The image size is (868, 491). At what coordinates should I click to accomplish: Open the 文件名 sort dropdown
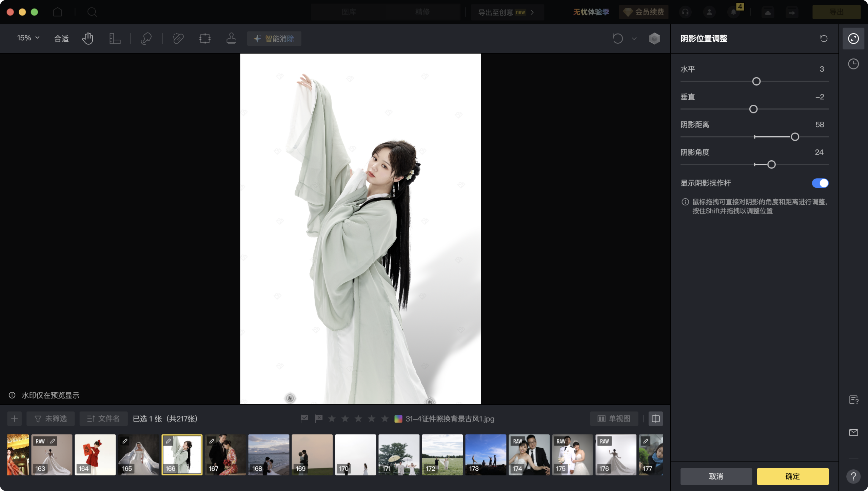pyautogui.click(x=103, y=419)
